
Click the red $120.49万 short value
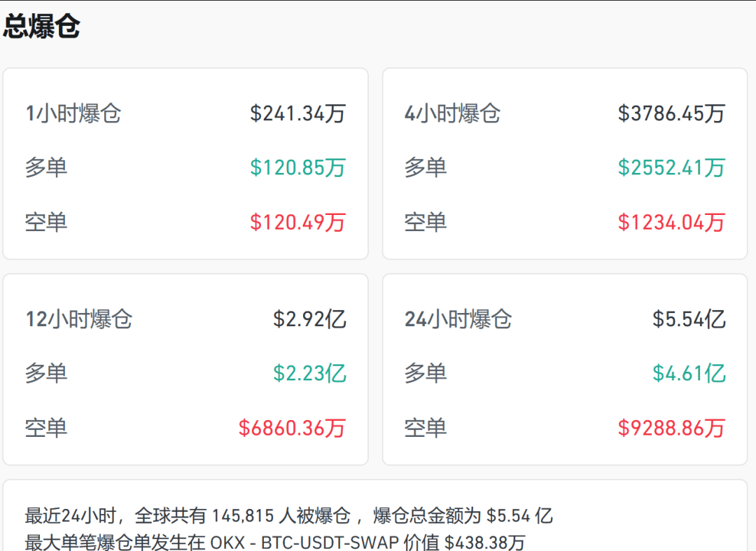click(x=297, y=222)
